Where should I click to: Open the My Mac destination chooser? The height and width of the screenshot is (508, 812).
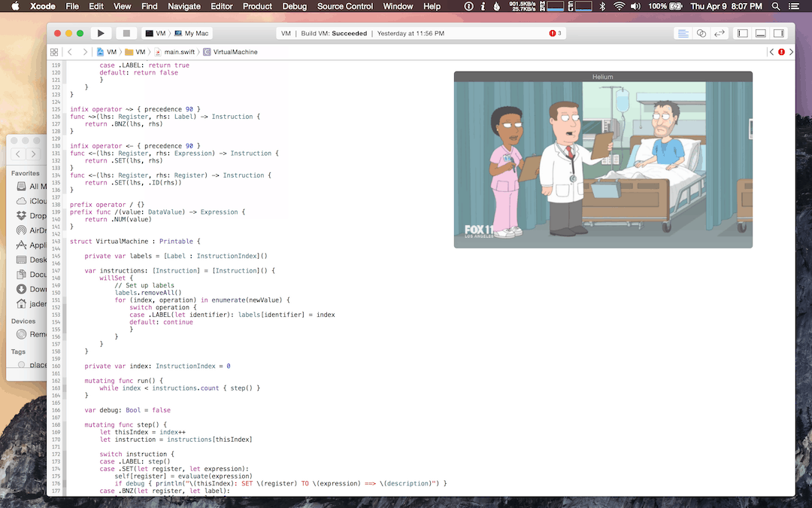pyautogui.click(x=191, y=33)
